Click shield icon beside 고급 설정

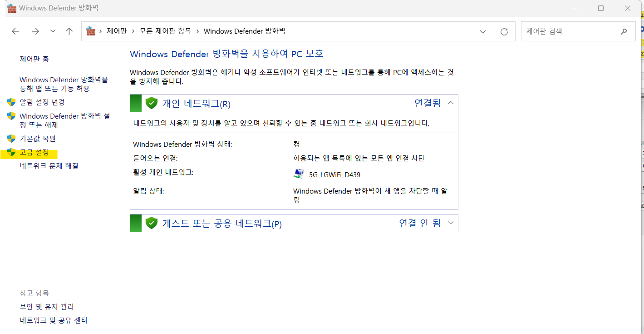point(11,152)
